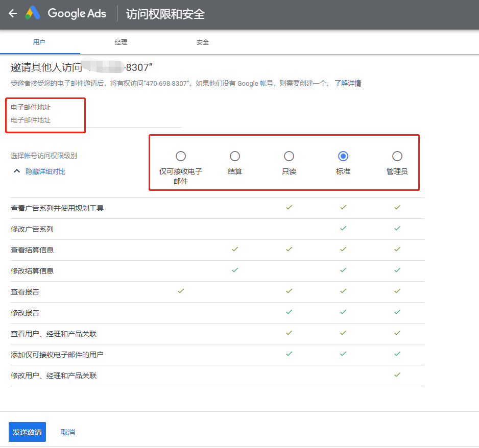This screenshot has height=448, width=479.
Task: Click the Google Ads logo icon
Action: point(33,13)
